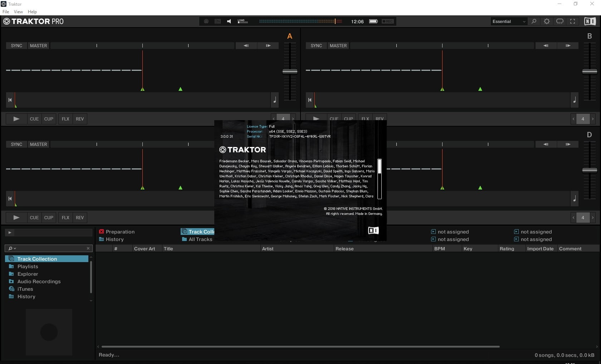Click the key lock note icon on Deck B
601x364 pixels.
point(575,100)
